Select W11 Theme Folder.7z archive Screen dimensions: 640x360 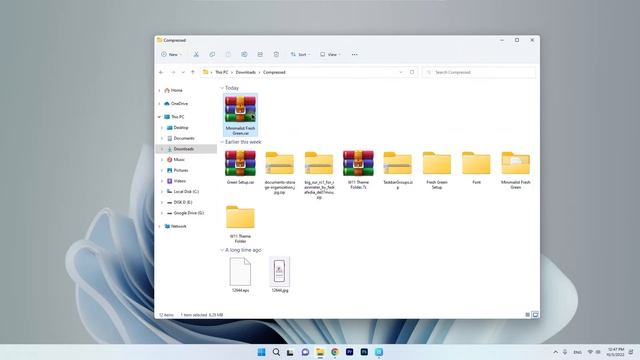358,169
